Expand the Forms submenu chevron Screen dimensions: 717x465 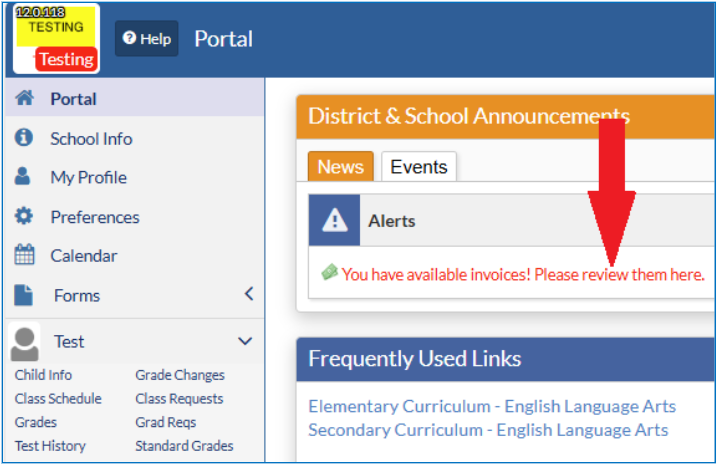click(248, 294)
